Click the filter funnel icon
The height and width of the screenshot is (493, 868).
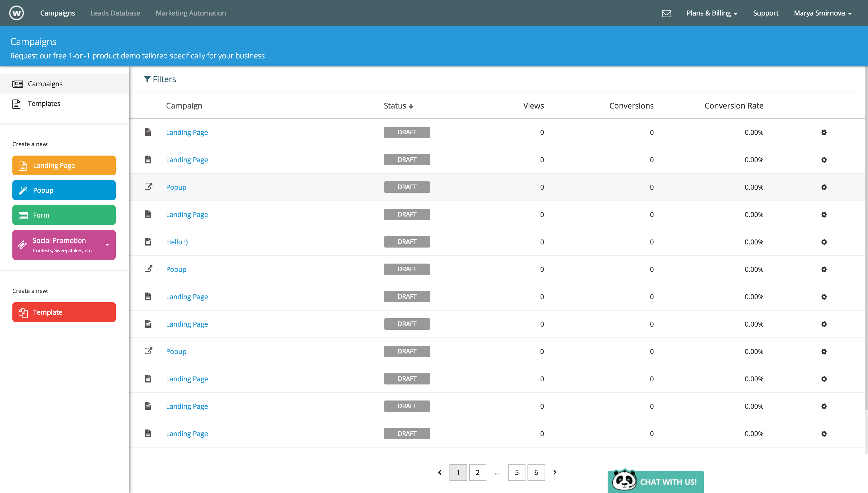click(147, 79)
